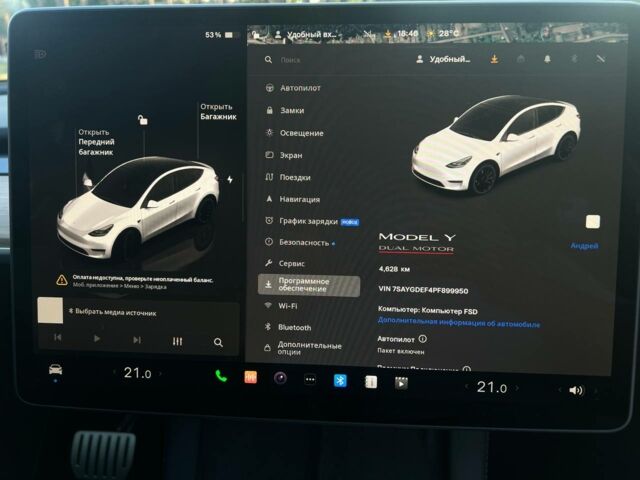Open Дополнительная информация об автомобиле link
The height and width of the screenshot is (480, 640).
pos(459,322)
